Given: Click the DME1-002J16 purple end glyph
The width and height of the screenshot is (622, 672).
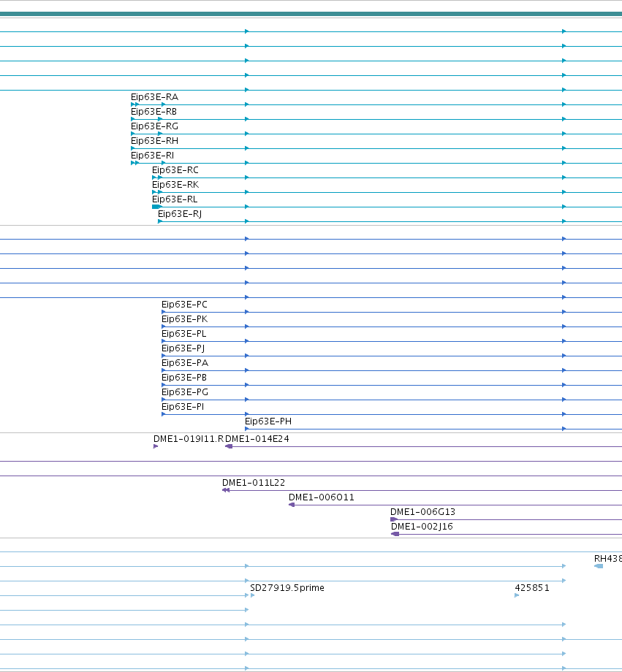Looking at the screenshot, I should [x=395, y=534].
